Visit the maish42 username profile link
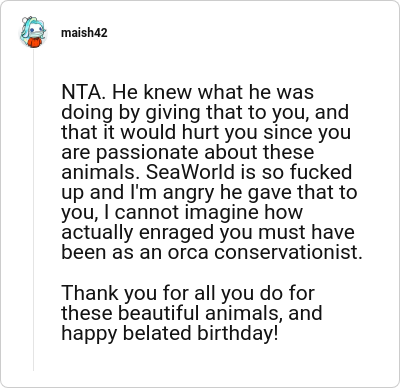The image size is (400, 388). pyautogui.click(x=84, y=33)
